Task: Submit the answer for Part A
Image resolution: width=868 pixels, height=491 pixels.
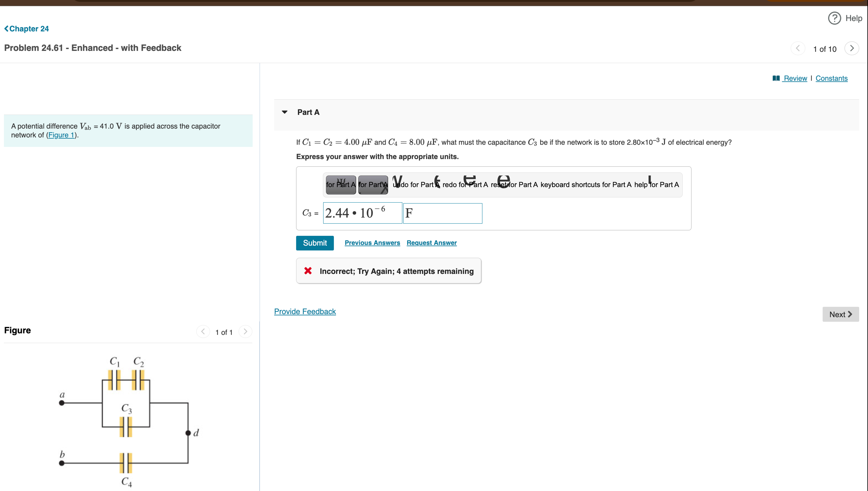Action: click(x=315, y=243)
